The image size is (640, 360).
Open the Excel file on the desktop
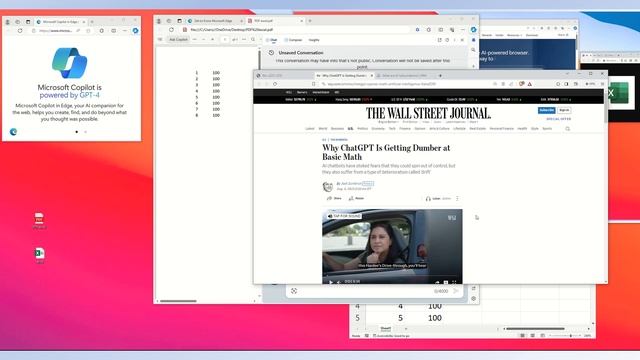40,256
